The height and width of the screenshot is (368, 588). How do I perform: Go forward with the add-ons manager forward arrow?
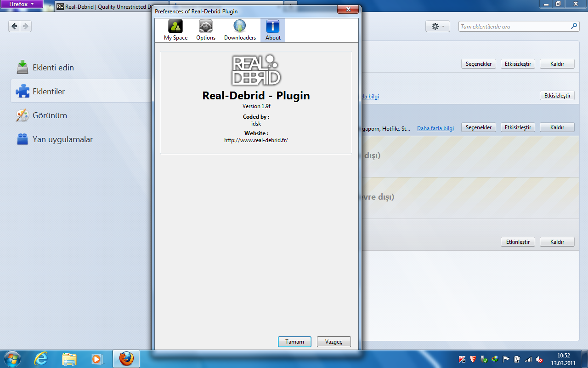[x=26, y=27]
